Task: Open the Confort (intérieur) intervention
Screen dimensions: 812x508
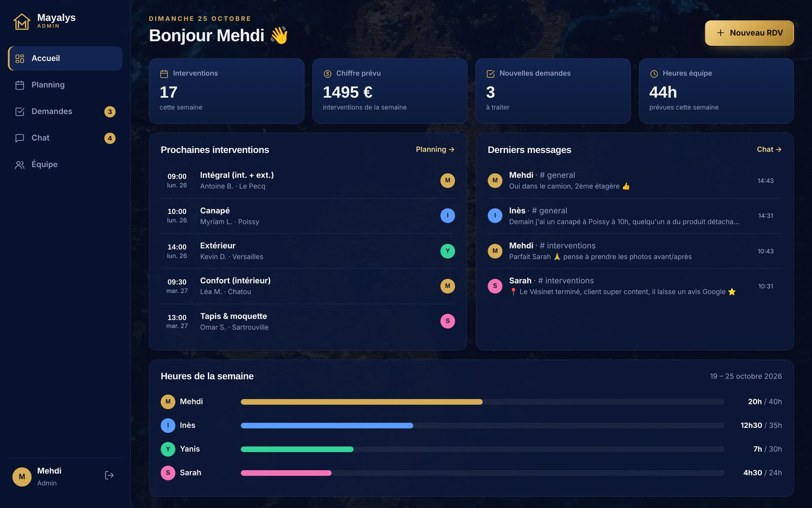Action: pos(308,286)
